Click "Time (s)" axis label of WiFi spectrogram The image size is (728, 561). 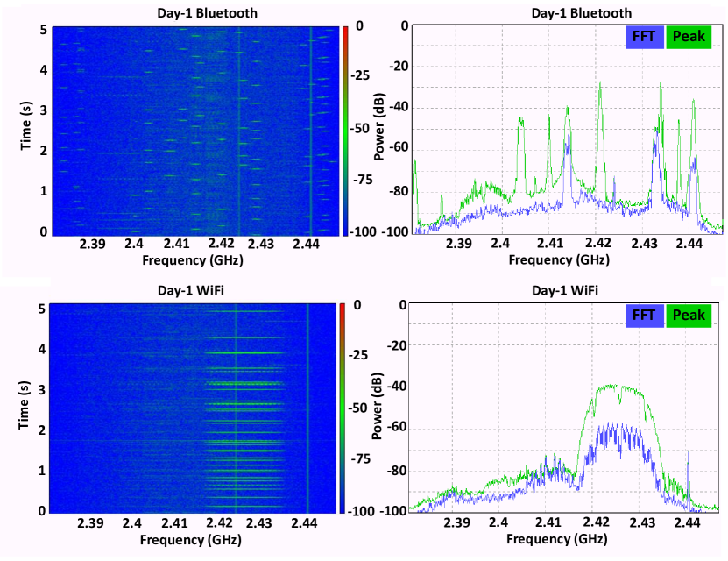pos(24,406)
